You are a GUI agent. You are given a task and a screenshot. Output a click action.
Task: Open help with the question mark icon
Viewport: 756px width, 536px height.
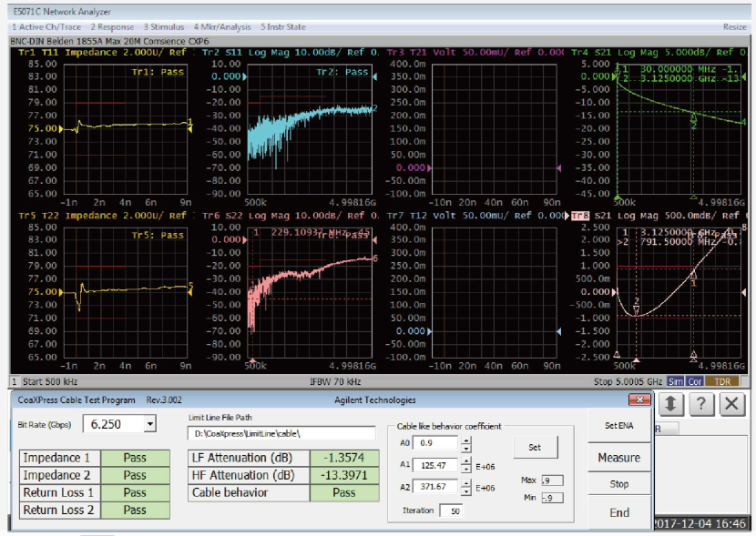pyautogui.click(x=701, y=405)
